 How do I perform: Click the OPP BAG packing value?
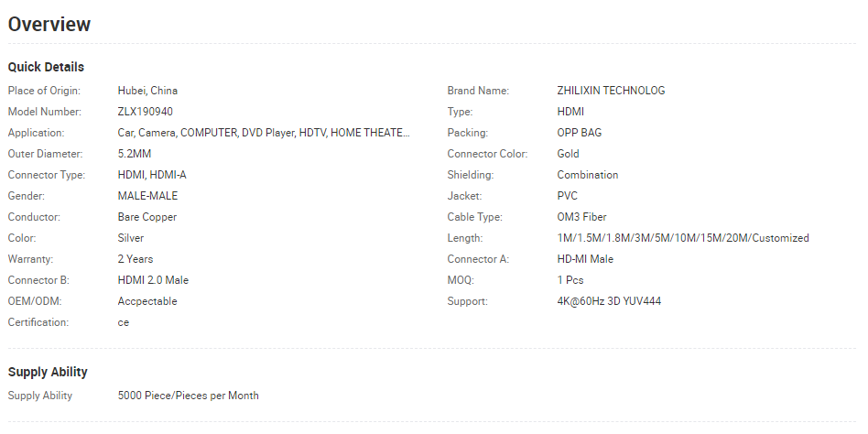click(x=579, y=133)
